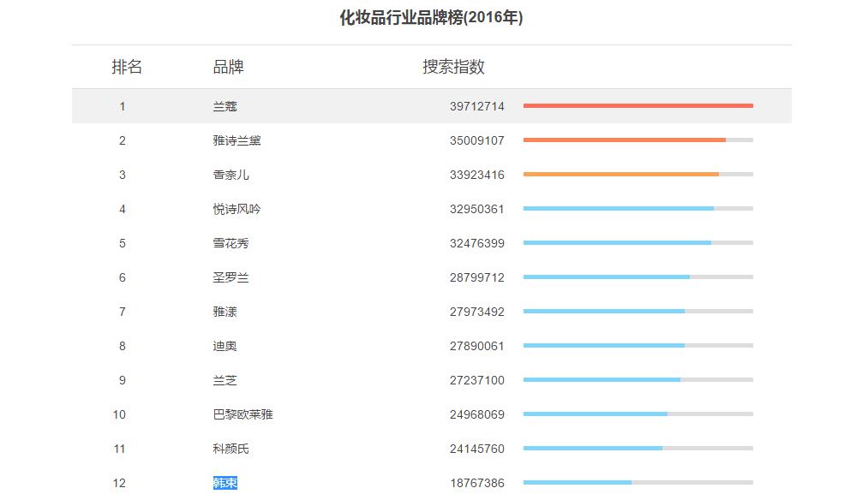This screenshot has width=868, height=500.
Task: Select brand name 雅漾
Action: (x=224, y=312)
